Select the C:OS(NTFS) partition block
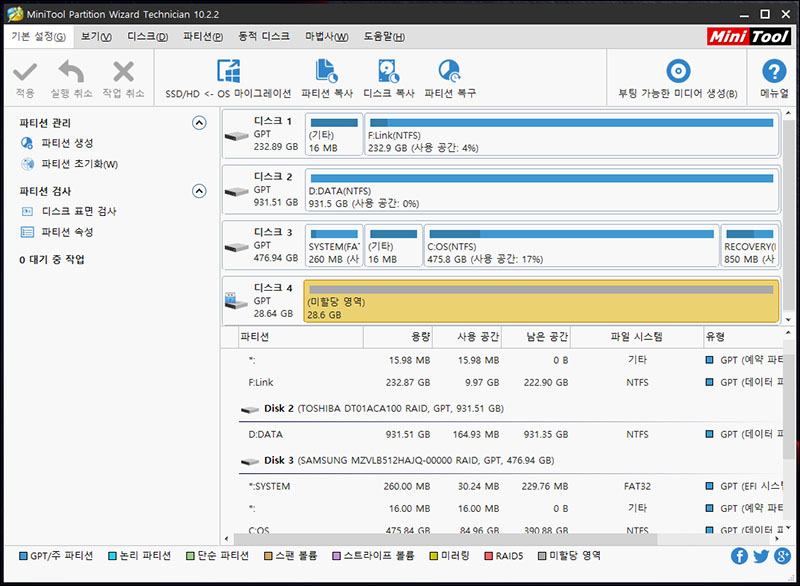800x586 pixels. pos(571,246)
